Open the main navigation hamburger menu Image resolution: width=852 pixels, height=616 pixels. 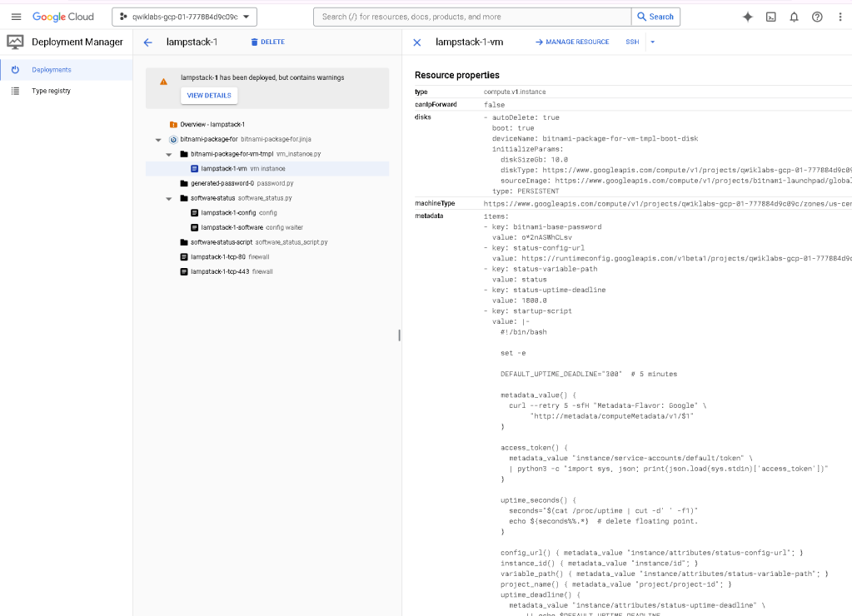pos(17,17)
